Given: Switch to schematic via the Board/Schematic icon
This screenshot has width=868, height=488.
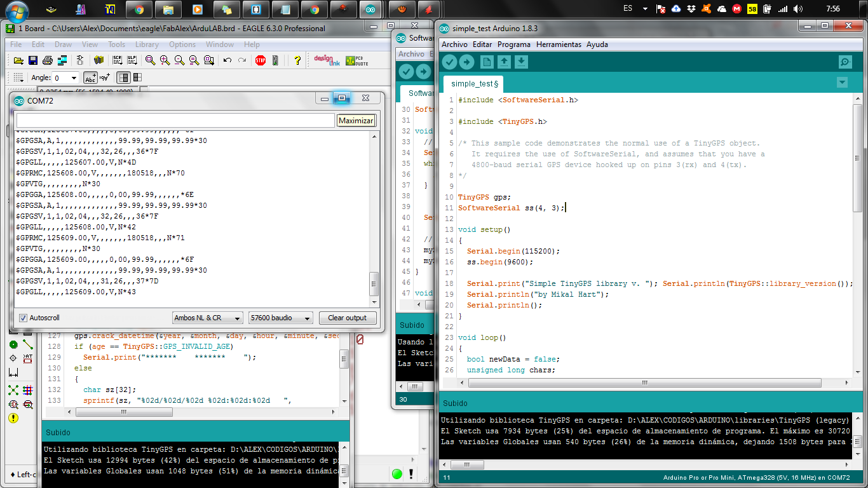Looking at the screenshot, I should coord(80,60).
